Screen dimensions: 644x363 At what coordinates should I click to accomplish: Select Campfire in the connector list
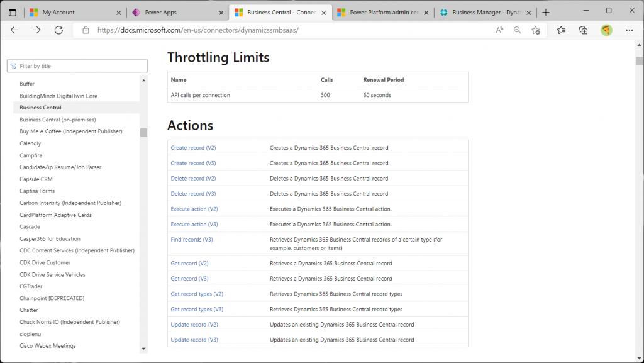coord(31,155)
